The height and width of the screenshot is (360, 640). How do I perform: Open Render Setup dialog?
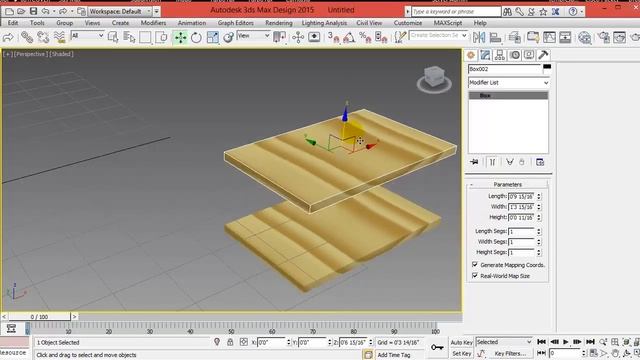coord(604,37)
